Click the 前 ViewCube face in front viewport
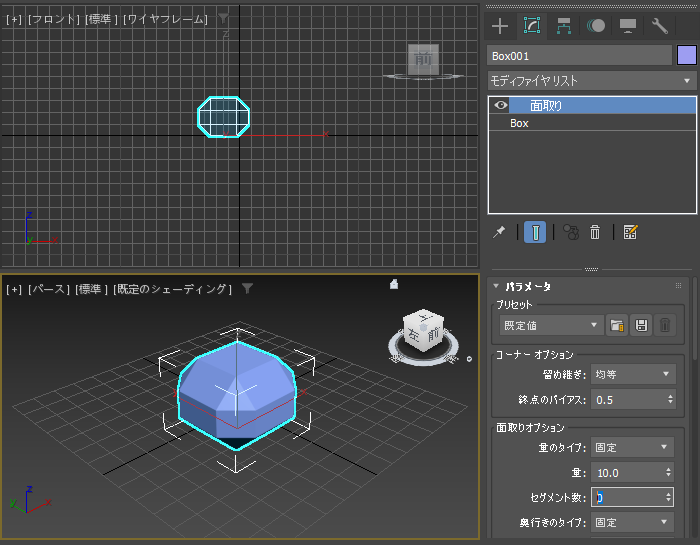The height and width of the screenshot is (545, 700). pos(423,59)
